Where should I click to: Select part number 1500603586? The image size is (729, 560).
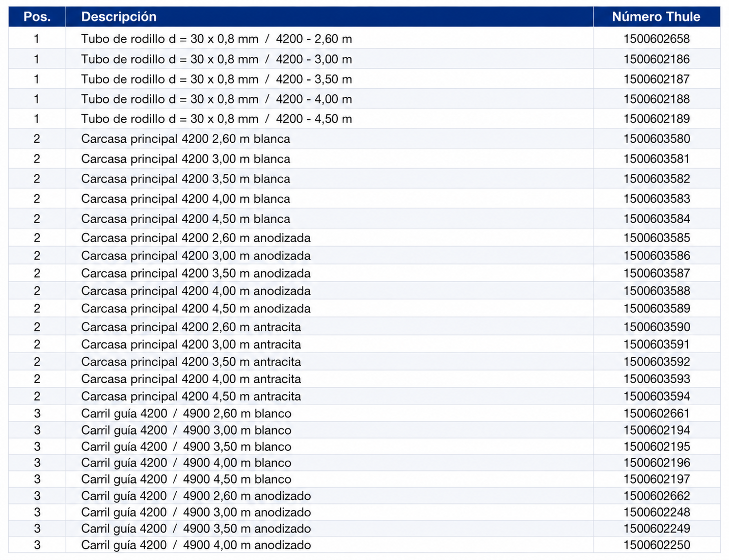pos(657,255)
